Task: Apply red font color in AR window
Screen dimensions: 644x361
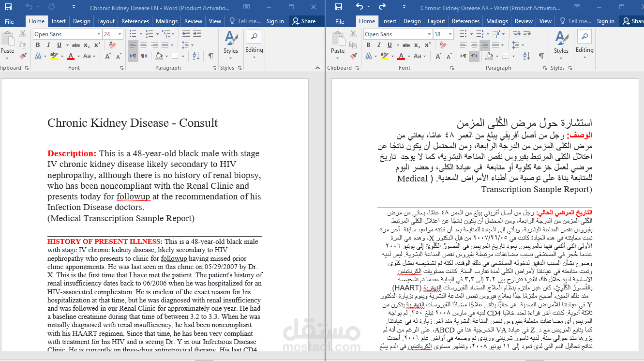Action: point(401,56)
